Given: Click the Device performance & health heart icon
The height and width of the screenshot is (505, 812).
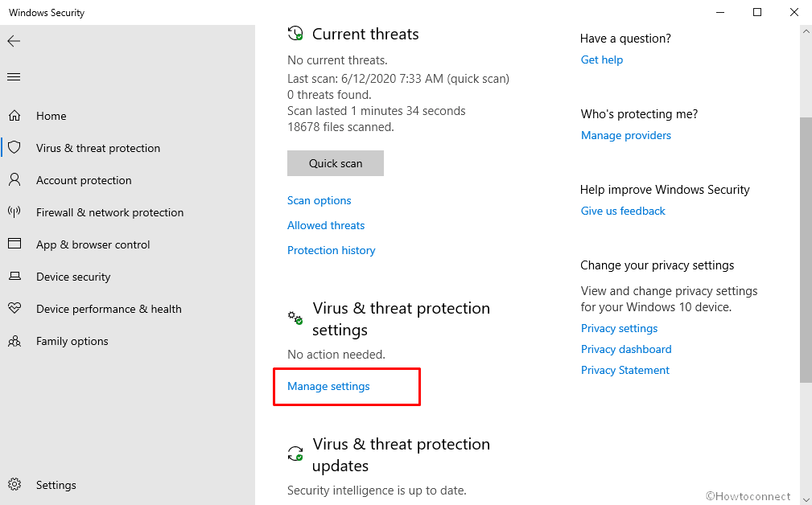Looking at the screenshot, I should click(14, 308).
